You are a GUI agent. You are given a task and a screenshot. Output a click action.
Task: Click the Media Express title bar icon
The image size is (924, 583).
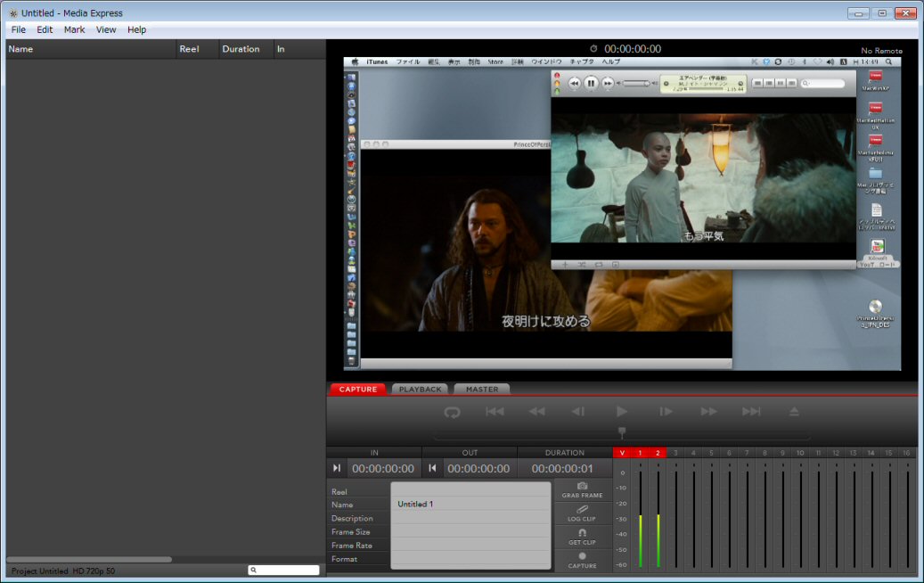13,13
